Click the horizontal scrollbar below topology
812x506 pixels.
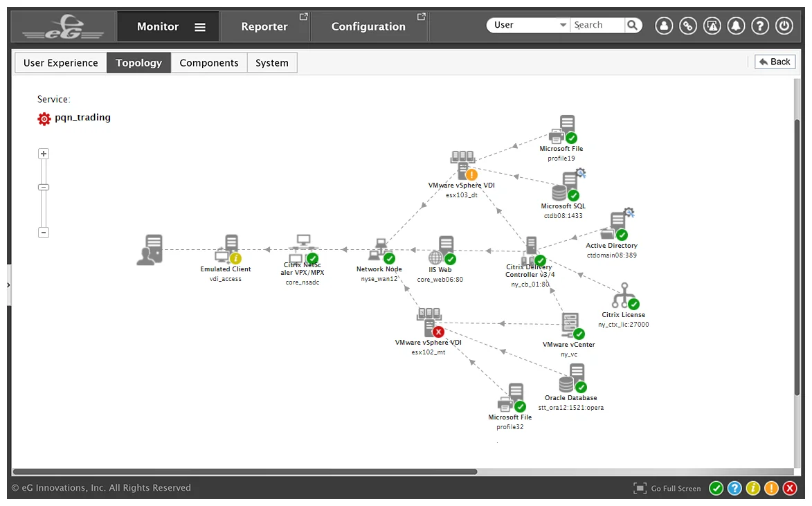pyautogui.click(x=245, y=472)
